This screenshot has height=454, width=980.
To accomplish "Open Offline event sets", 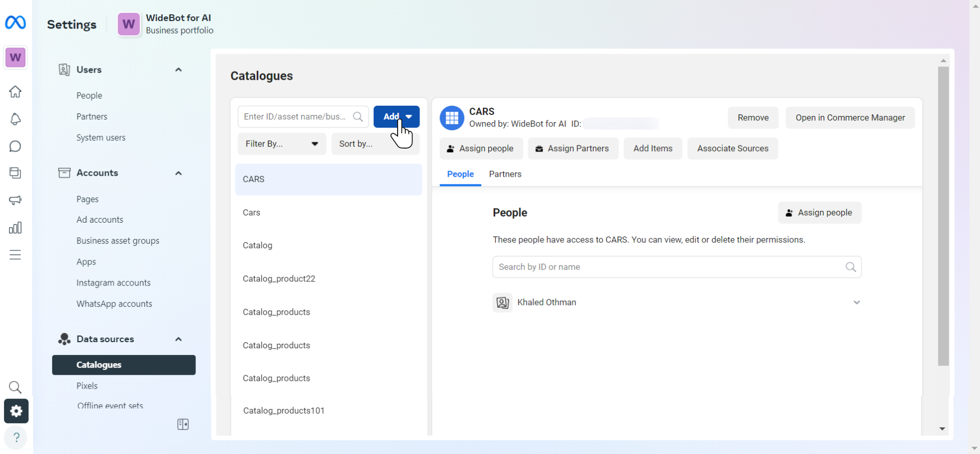I will 110,406.
